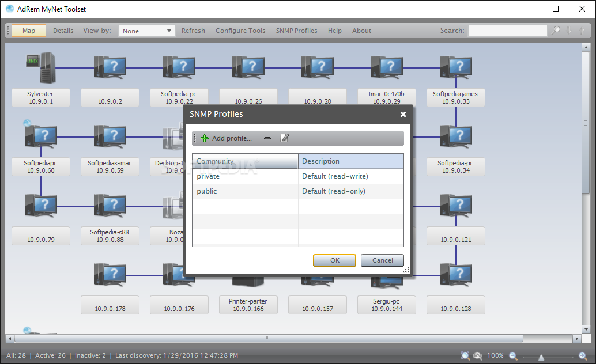The width and height of the screenshot is (596, 364).
Task: Open the Help menu
Action: tap(335, 31)
